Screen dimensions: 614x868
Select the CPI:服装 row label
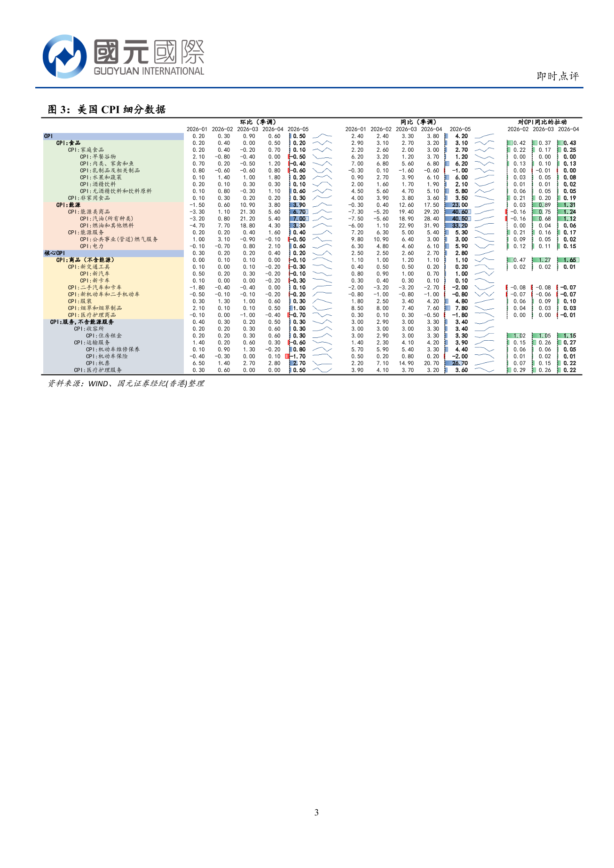80,301
